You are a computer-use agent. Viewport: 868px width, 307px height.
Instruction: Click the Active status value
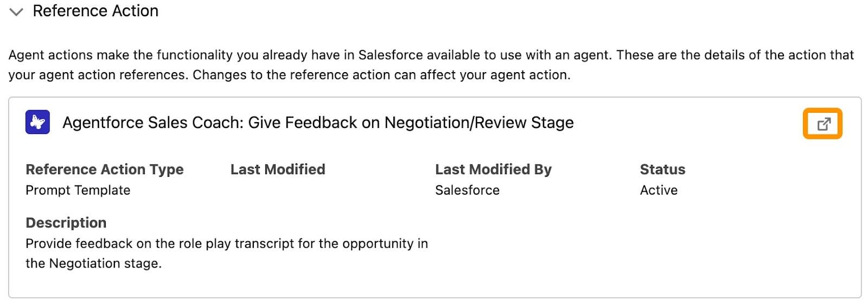click(659, 190)
